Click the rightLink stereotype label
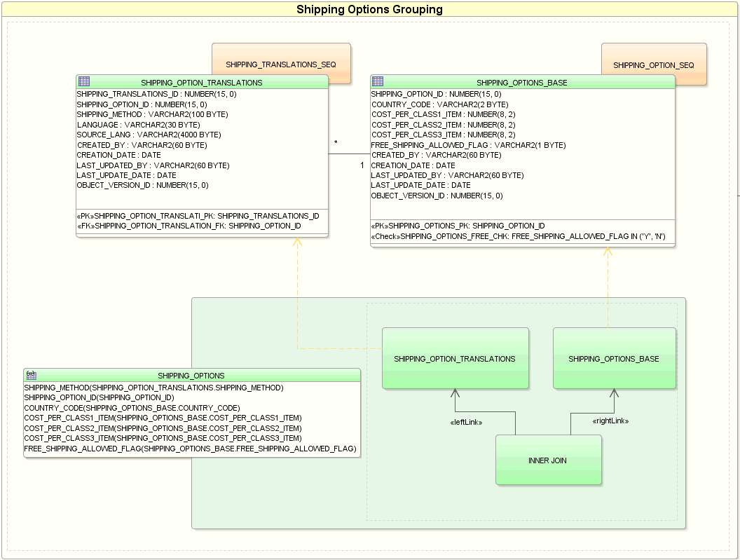The height and width of the screenshot is (560, 740). (x=610, y=421)
